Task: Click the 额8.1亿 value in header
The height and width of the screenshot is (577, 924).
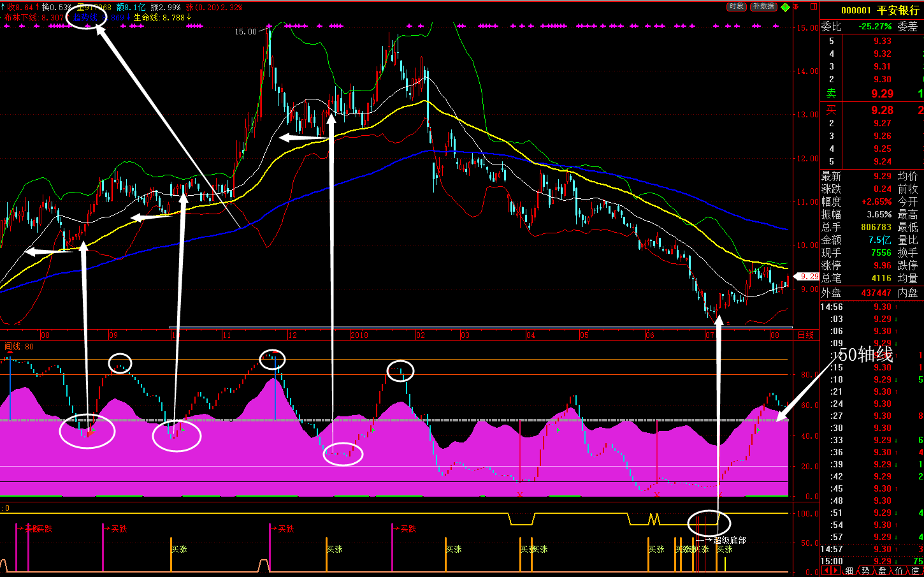Action: (131, 7)
